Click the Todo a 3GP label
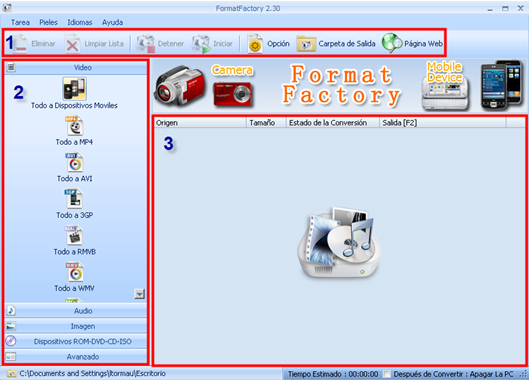530x381 pixels. tap(74, 215)
